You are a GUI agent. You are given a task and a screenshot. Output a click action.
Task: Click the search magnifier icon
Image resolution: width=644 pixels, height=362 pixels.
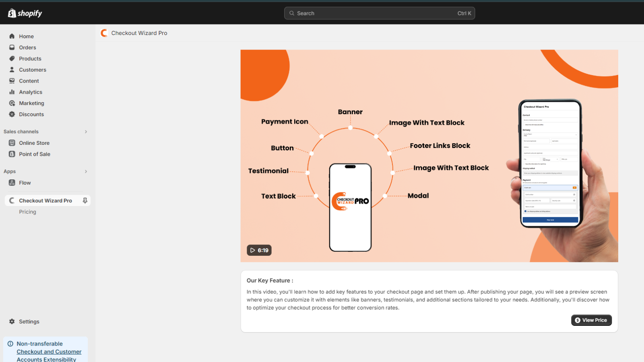point(292,13)
